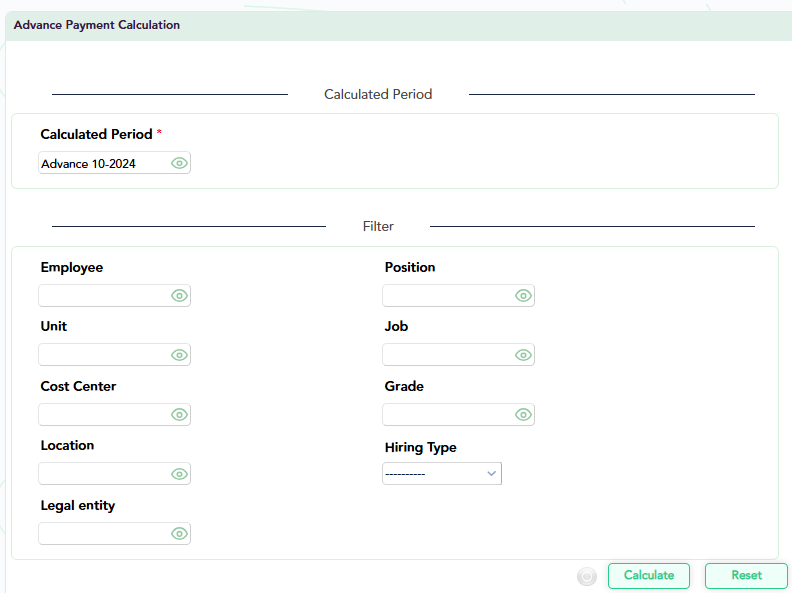Click the Reset button
Screen dimensions: 792x600
pyautogui.click(x=746, y=576)
